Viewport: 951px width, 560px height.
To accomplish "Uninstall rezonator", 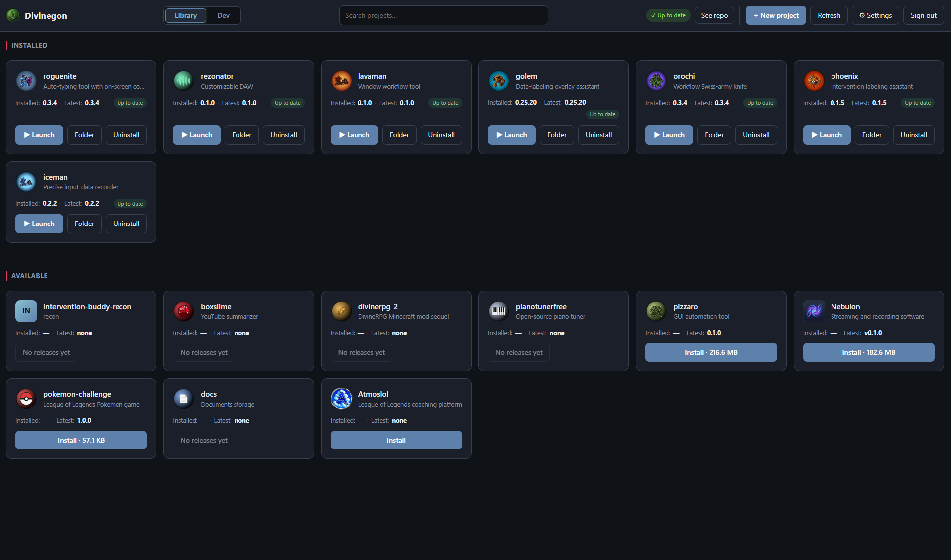I will (x=283, y=135).
